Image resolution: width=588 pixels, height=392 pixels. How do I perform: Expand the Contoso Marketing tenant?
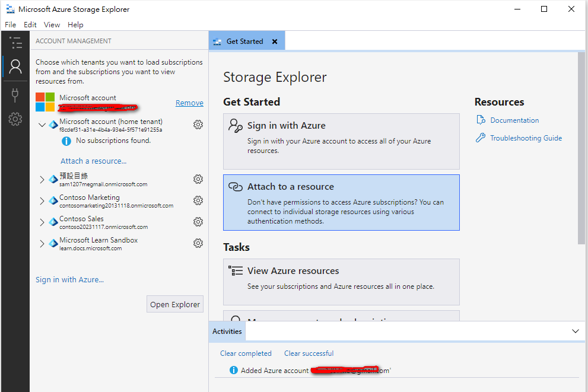(x=42, y=201)
